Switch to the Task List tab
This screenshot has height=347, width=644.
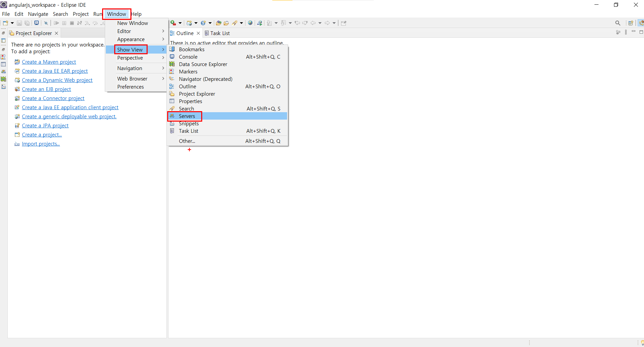coord(217,33)
